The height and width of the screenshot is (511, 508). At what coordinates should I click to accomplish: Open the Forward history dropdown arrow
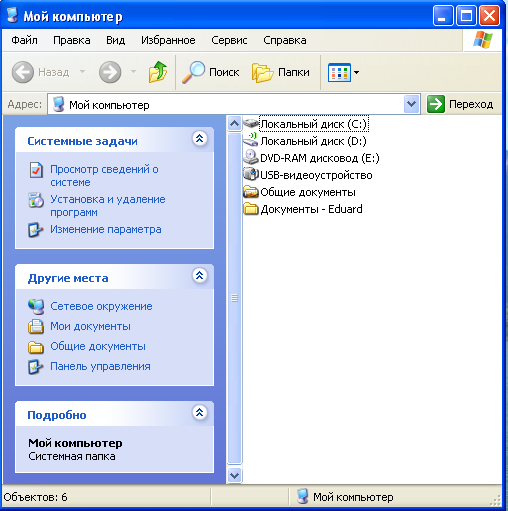(133, 71)
